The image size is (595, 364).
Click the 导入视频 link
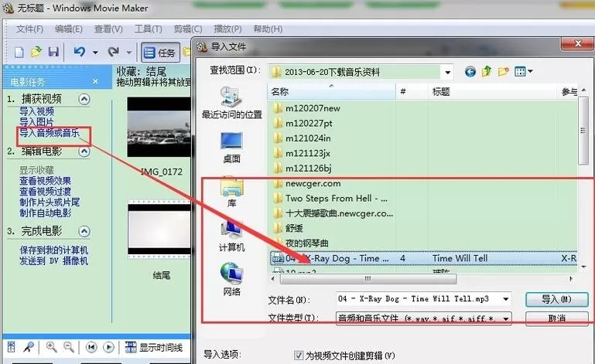pyautogui.click(x=37, y=111)
